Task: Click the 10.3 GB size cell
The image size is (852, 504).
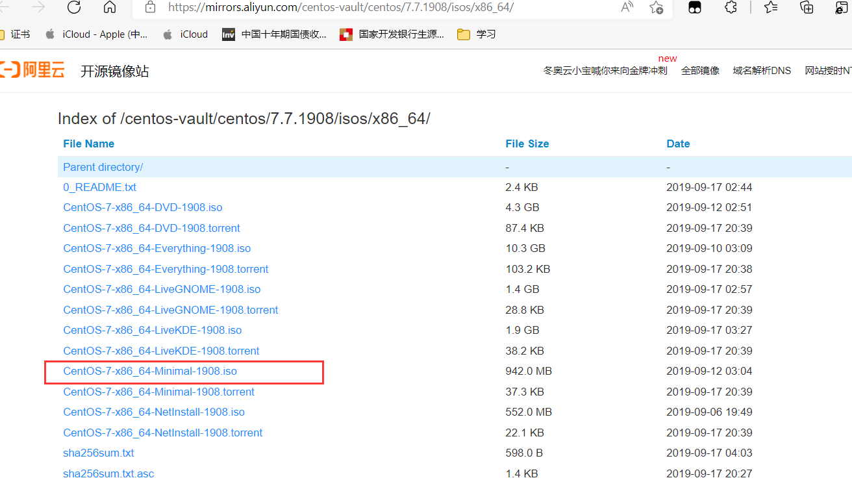Action: point(525,249)
